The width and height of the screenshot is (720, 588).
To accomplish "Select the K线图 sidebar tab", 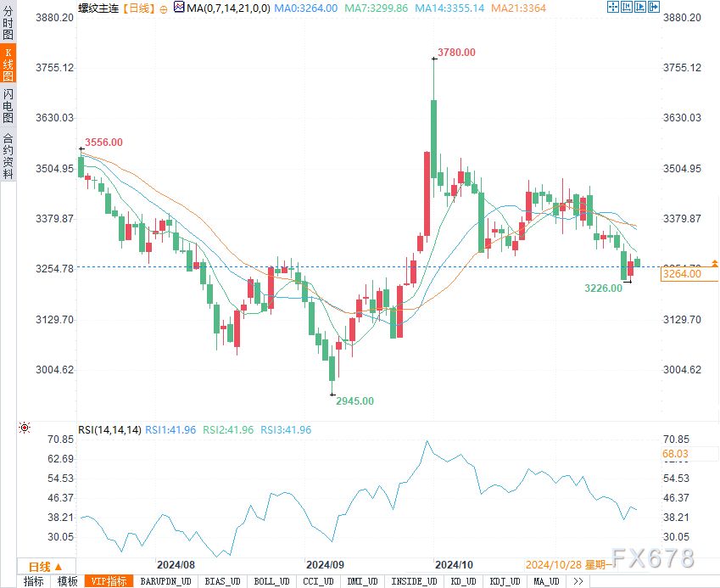I will [x=8, y=64].
